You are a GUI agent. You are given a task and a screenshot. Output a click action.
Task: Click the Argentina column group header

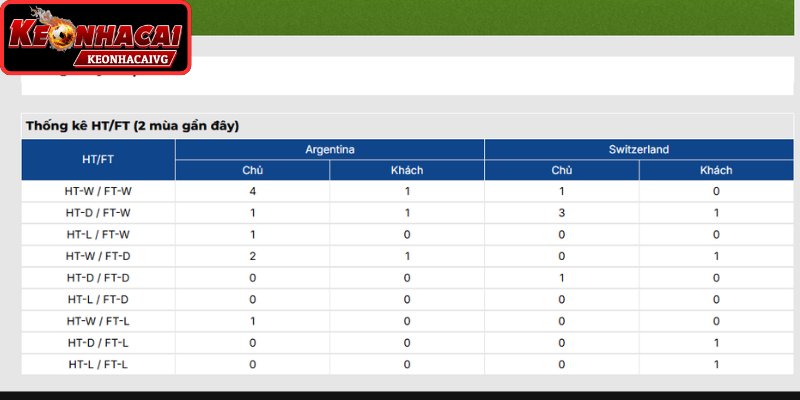(330, 149)
